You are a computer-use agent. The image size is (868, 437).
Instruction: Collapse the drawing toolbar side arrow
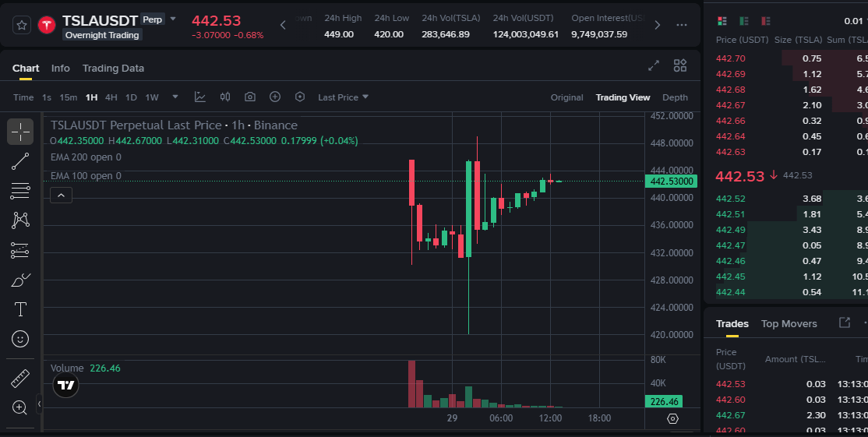point(39,404)
